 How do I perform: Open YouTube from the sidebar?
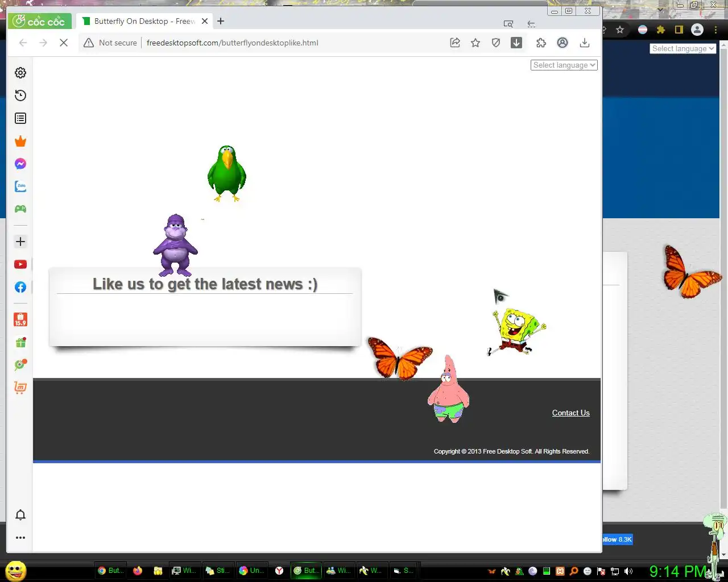point(20,264)
